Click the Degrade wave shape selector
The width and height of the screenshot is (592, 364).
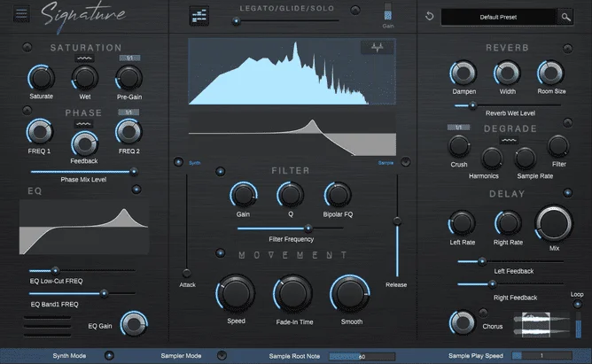(509, 140)
